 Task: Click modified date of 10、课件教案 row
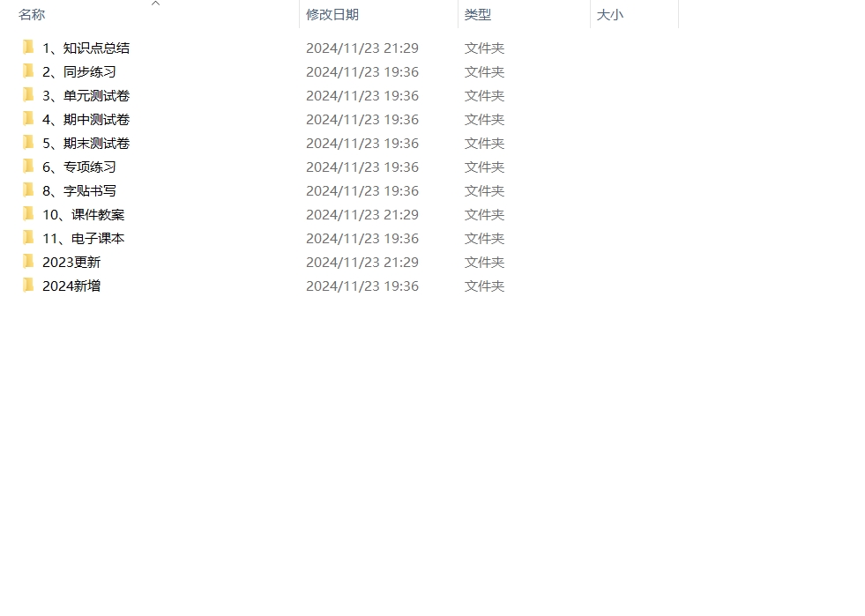362,214
